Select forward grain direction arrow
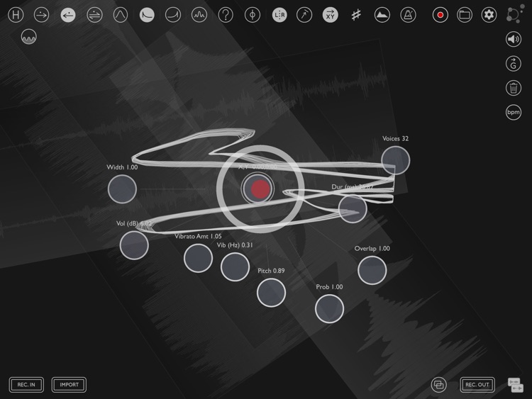The image size is (532, 399). click(42, 15)
